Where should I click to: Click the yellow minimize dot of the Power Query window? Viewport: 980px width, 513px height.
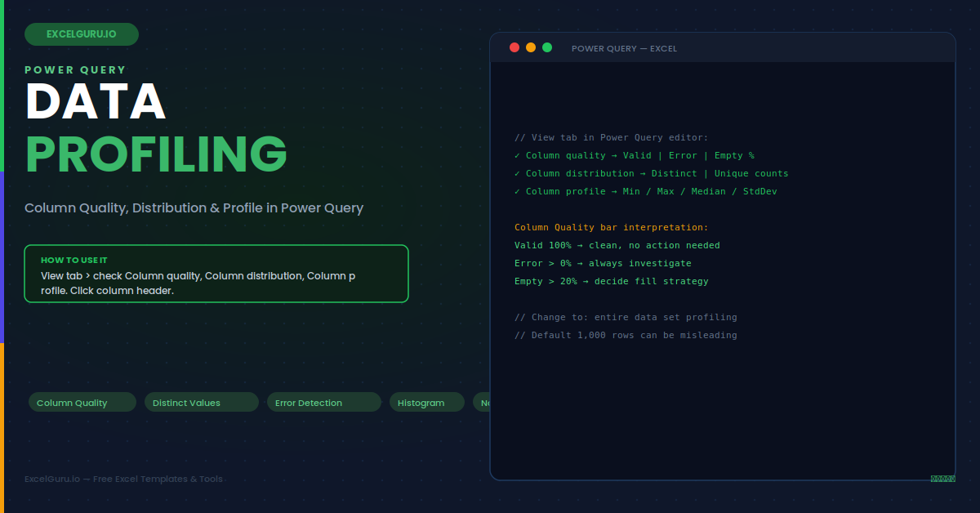(531, 47)
